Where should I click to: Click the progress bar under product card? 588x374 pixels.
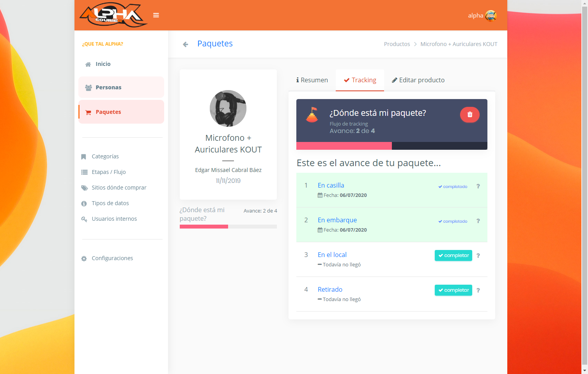(228, 227)
